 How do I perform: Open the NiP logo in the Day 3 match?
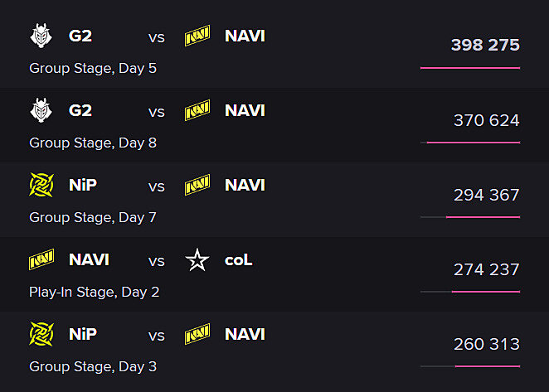[41, 335]
